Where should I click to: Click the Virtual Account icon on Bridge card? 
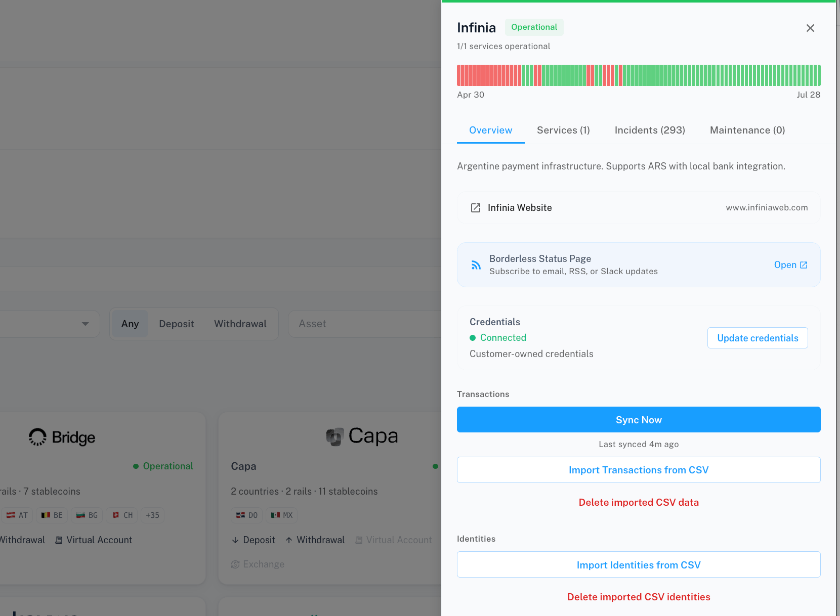tap(59, 540)
